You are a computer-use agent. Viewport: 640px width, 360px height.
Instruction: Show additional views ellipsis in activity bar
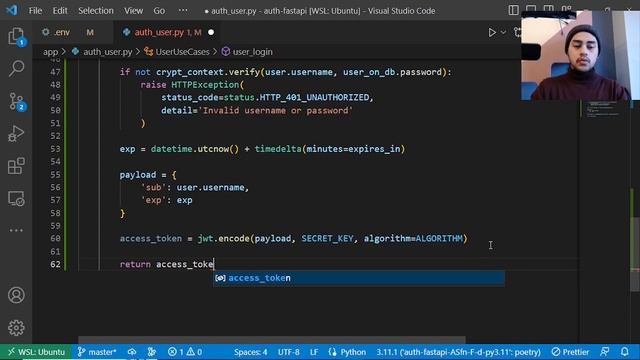tap(16, 230)
